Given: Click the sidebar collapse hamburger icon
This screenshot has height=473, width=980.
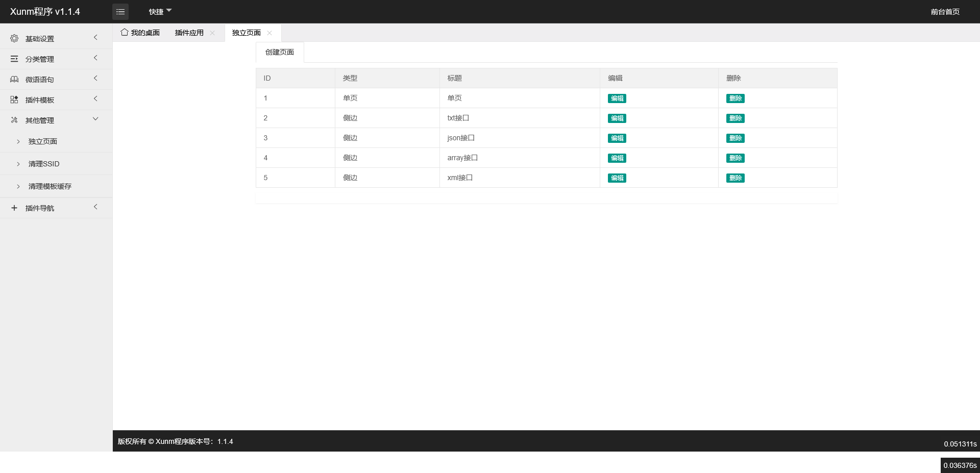Looking at the screenshot, I should (x=120, y=12).
